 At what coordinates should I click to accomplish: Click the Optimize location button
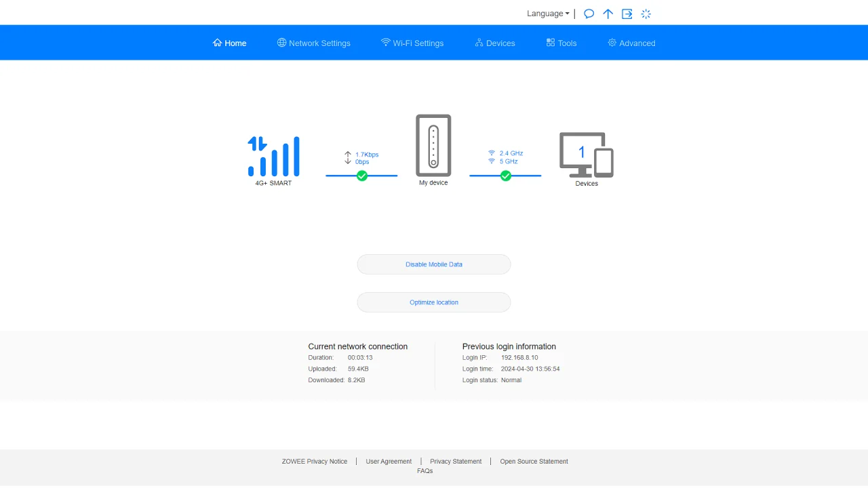tap(434, 302)
